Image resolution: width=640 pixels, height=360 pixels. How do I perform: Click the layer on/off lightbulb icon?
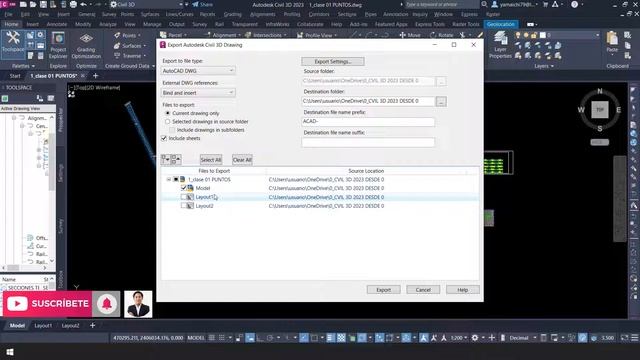[518, 35]
